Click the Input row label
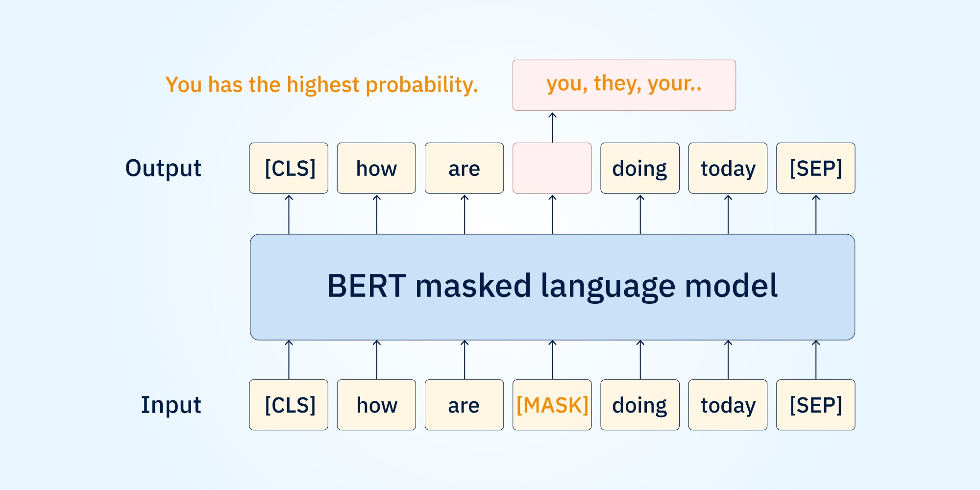This screenshot has height=490, width=980. (x=171, y=405)
